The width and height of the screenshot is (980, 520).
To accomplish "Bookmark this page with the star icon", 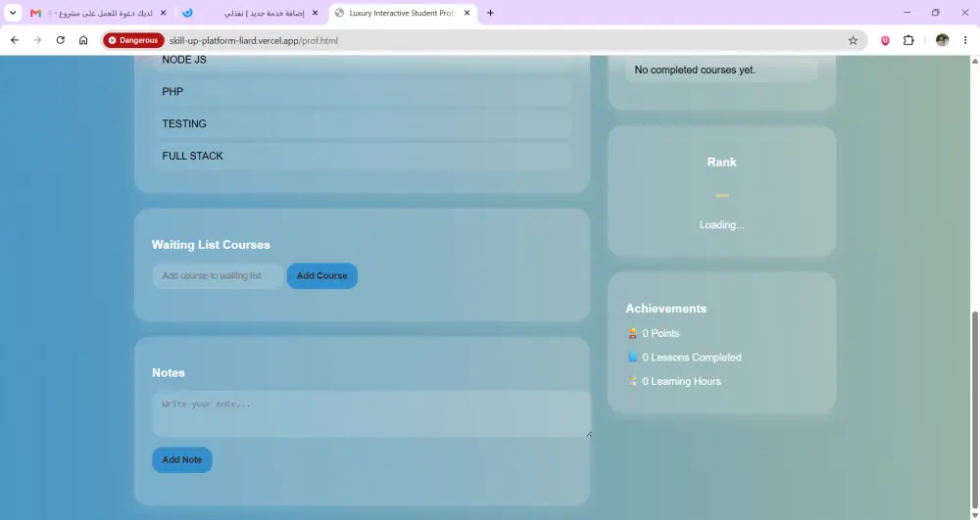I will coord(854,40).
